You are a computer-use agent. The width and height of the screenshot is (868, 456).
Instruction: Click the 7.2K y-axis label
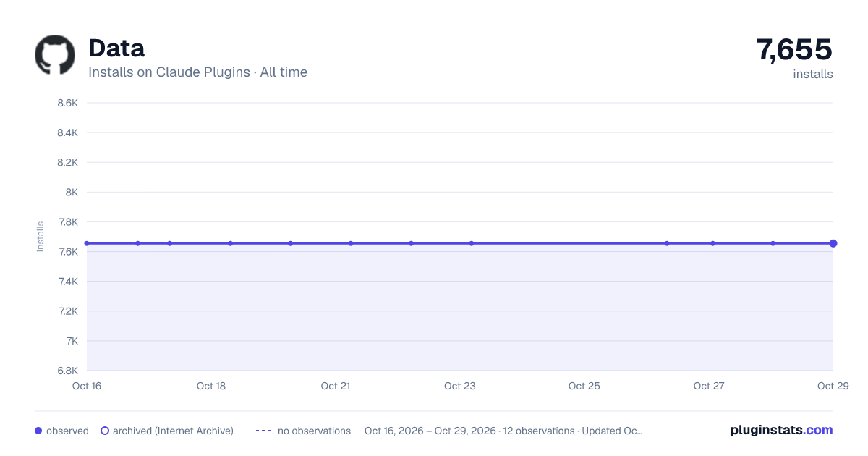pos(67,311)
